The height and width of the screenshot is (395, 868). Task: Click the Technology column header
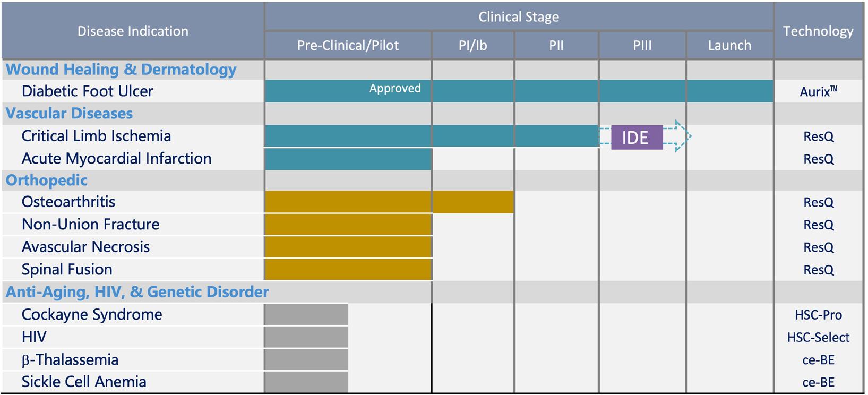(818, 31)
